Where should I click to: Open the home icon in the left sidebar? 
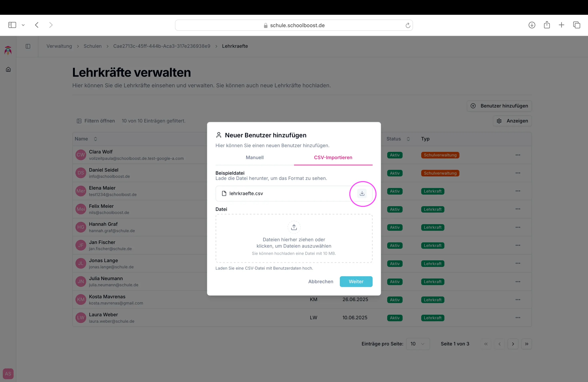click(x=8, y=70)
